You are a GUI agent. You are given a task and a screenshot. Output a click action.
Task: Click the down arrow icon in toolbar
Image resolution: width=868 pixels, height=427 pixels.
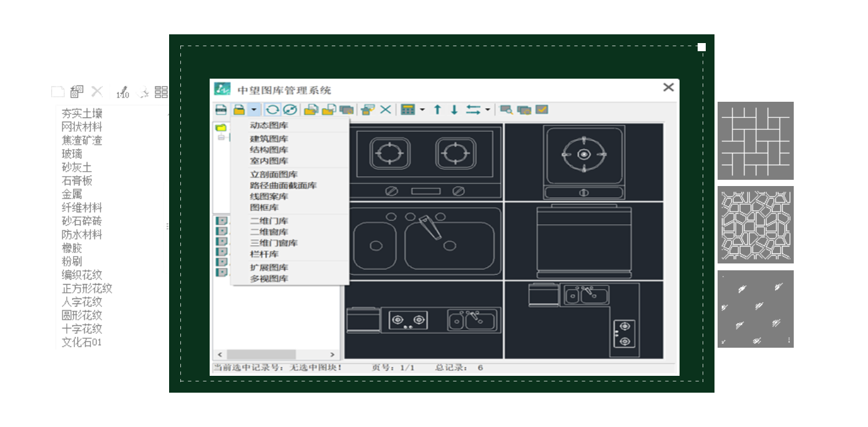(454, 109)
